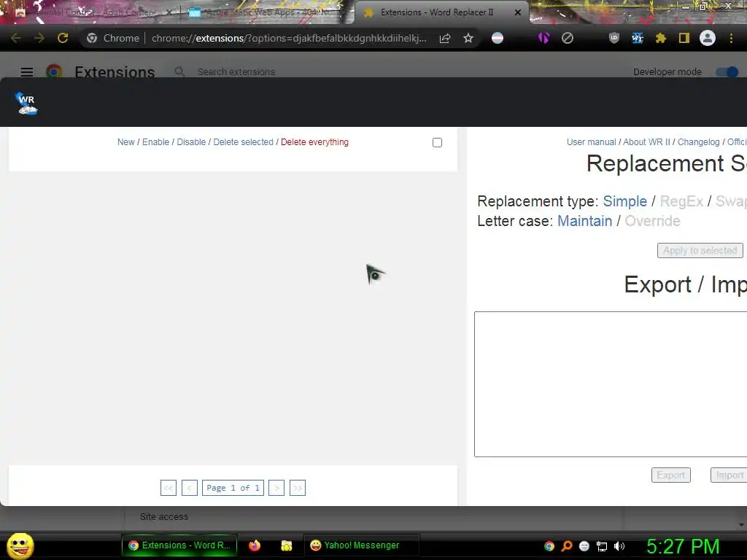Click the share page icon in address bar
Screen dimensions: 747x560
[445, 38]
